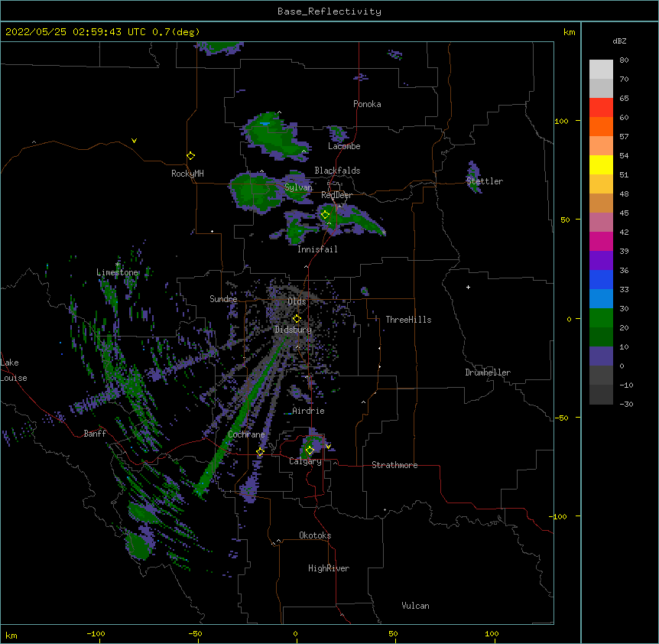This screenshot has height=644, width=659.
Task: Pick the yellow 51–54 dBZ legend swatch
Action: pos(601,164)
